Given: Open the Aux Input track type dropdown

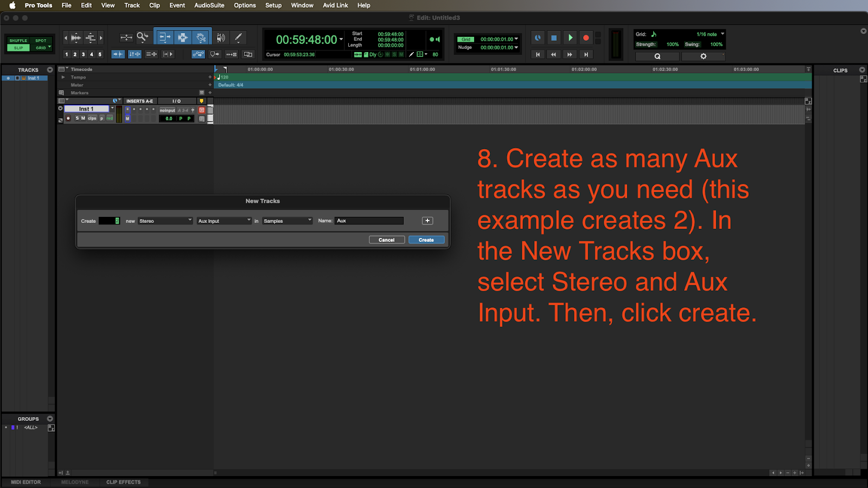Looking at the screenshot, I should [x=225, y=221].
